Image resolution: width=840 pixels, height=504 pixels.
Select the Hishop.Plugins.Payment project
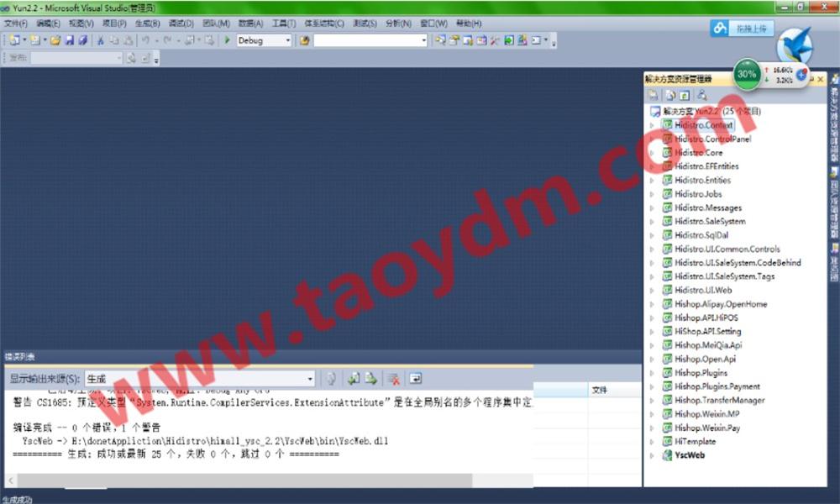[x=717, y=386]
